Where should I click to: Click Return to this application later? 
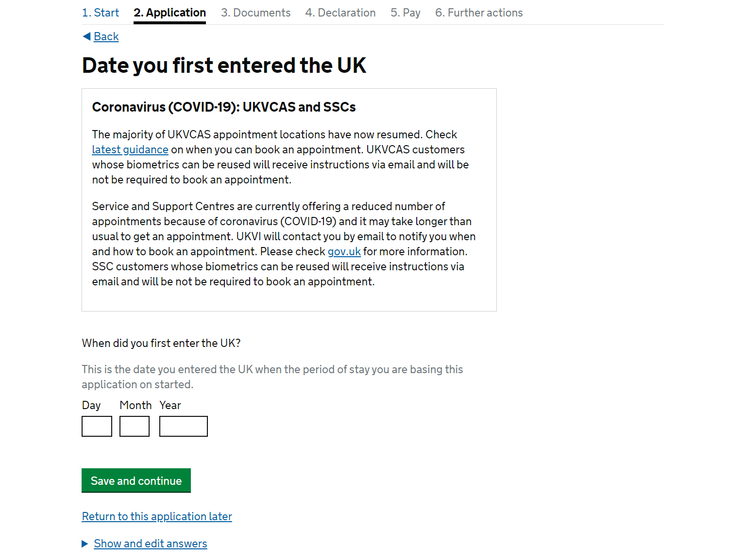click(157, 516)
